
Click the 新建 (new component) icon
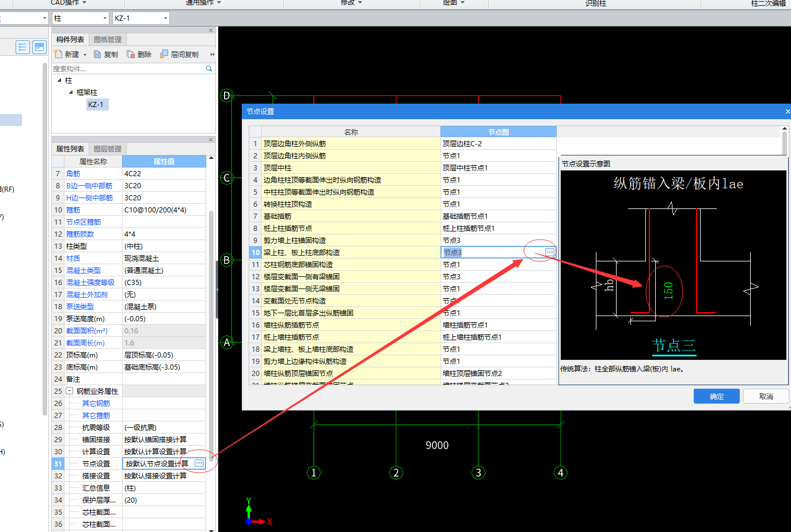58,54
